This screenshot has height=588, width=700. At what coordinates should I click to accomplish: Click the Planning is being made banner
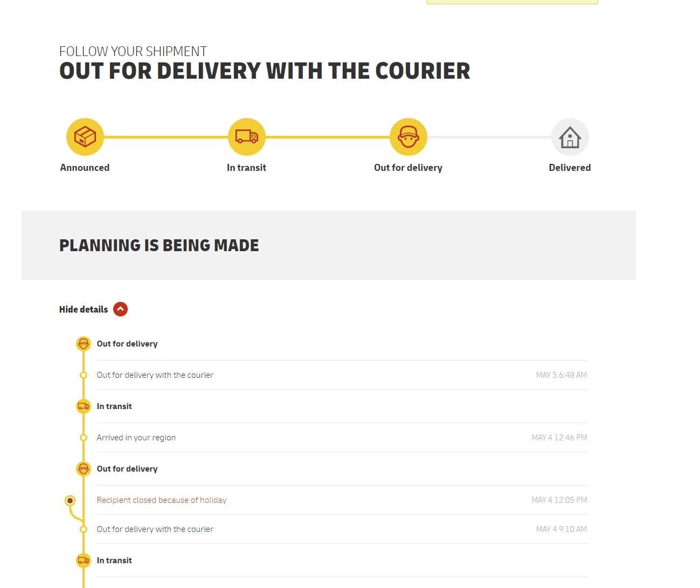point(329,245)
